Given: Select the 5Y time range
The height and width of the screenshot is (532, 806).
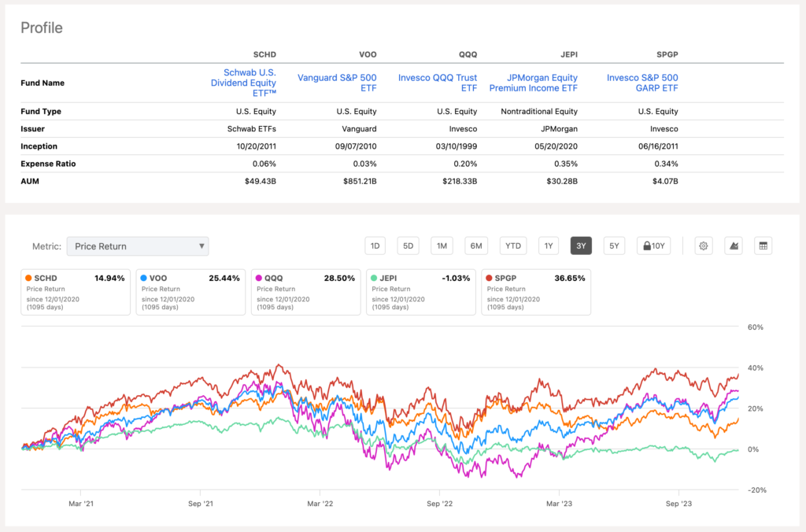Looking at the screenshot, I should click(614, 246).
